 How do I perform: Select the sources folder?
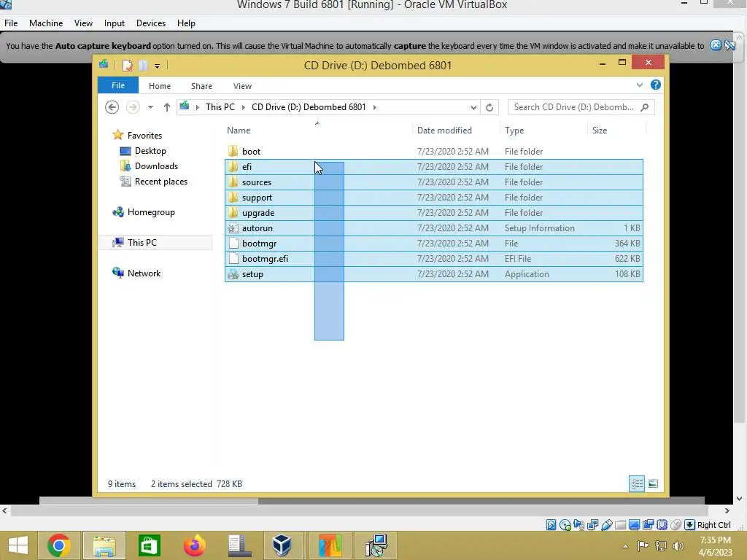pos(433,182)
